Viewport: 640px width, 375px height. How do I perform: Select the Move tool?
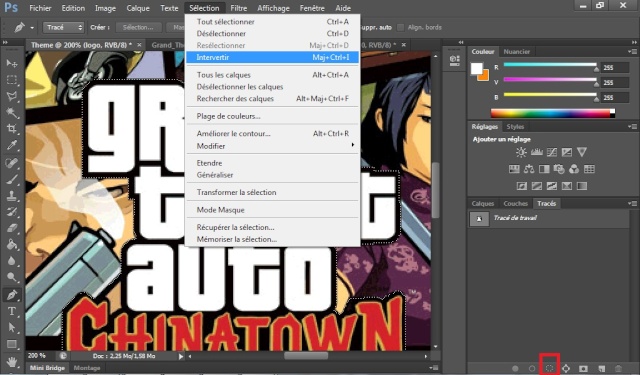pyautogui.click(x=12, y=63)
